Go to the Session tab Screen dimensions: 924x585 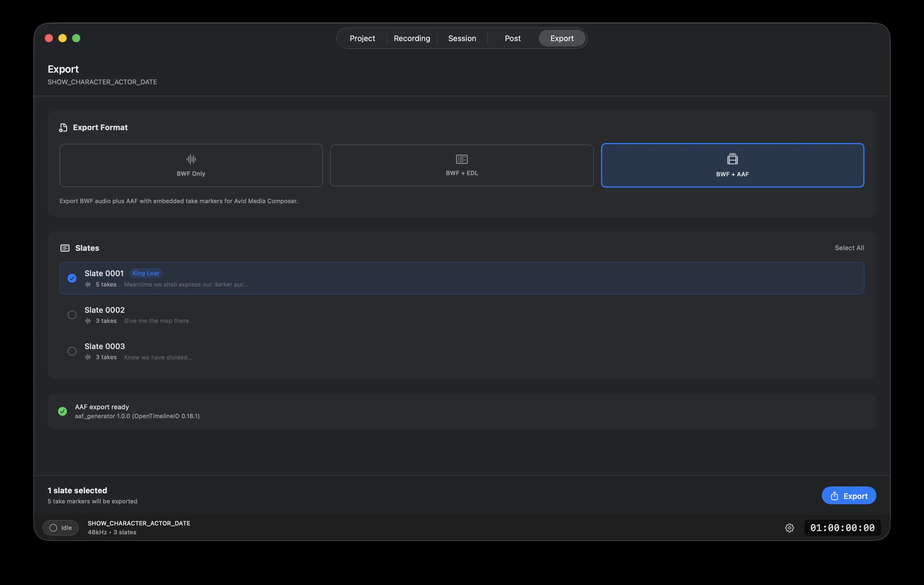462,38
